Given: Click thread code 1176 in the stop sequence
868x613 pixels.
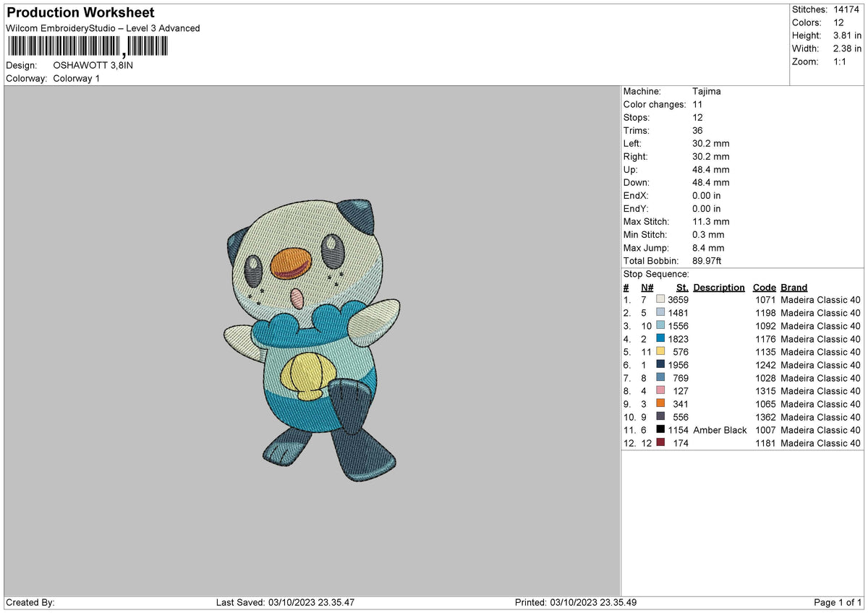Looking at the screenshot, I should click(766, 339).
